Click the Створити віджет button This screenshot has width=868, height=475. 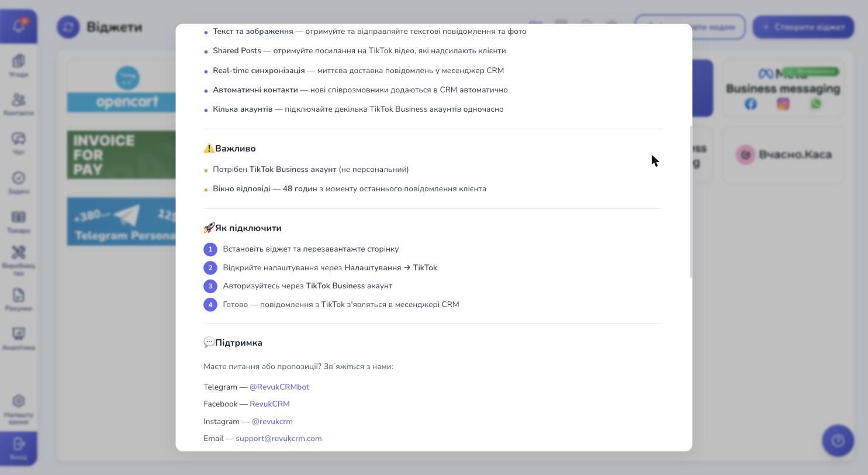(x=803, y=27)
